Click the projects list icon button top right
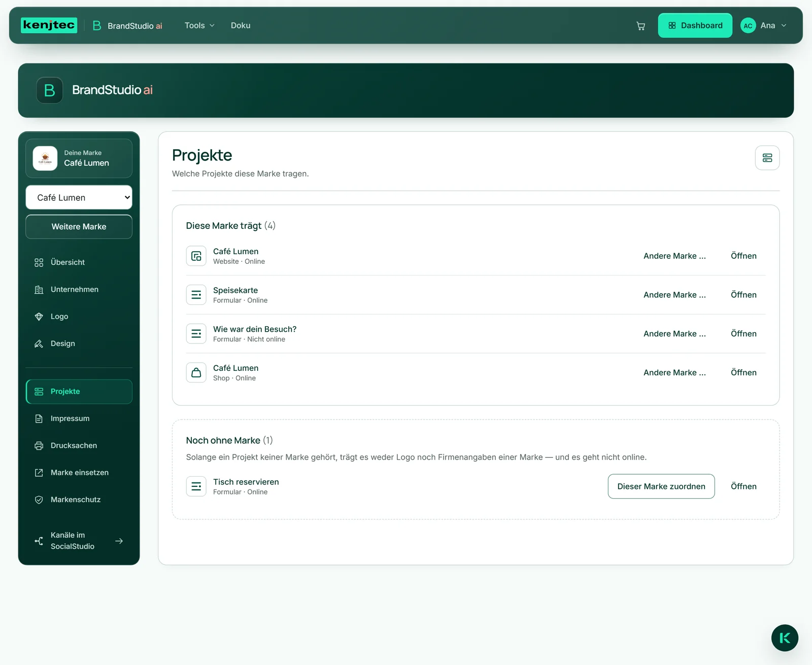The height and width of the screenshot is (665, 812). 767,158
